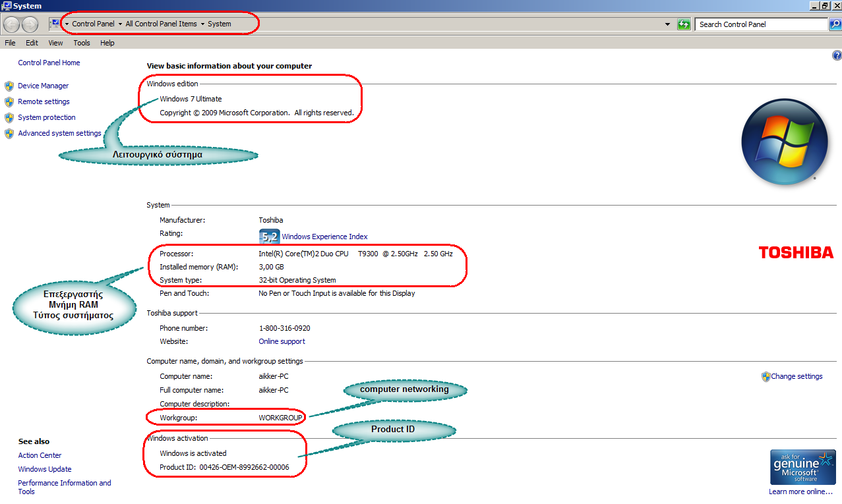This screenshot has height=504, width=842.
Task: Open Action Center under See also
Action: coord(40,455)
